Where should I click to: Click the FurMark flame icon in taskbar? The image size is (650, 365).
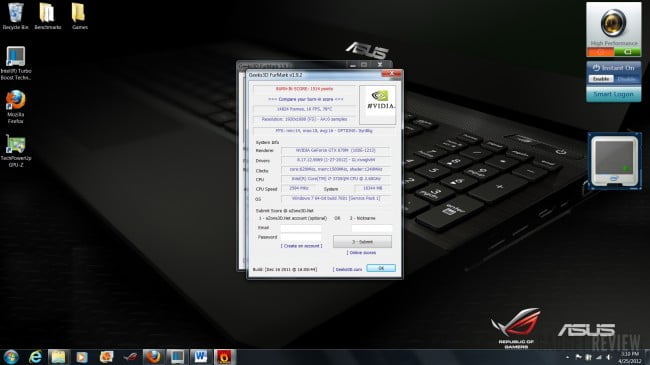(x=224, y=357)
